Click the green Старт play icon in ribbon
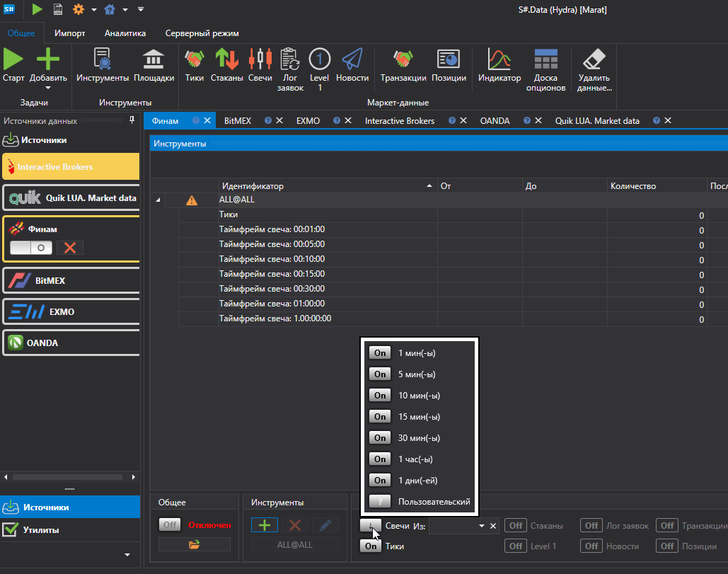Image resolution: width=728 pixels, height=574 pixels. click(13, 59)
